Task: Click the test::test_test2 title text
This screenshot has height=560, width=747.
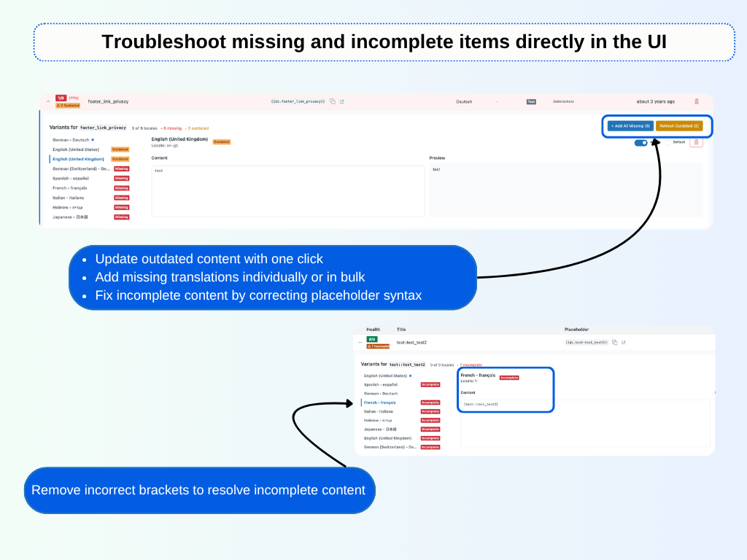Action: tap(411, 343)
